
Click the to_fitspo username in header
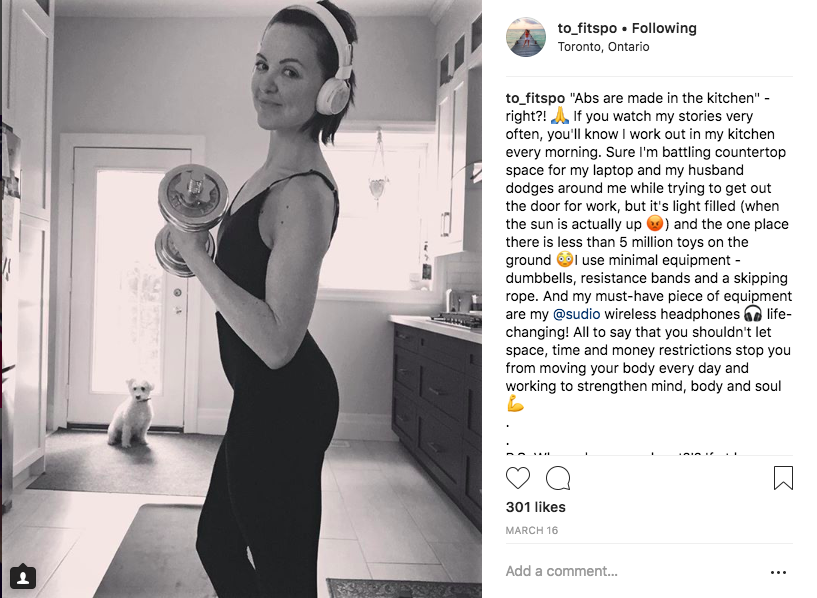(x=587, y=28)
